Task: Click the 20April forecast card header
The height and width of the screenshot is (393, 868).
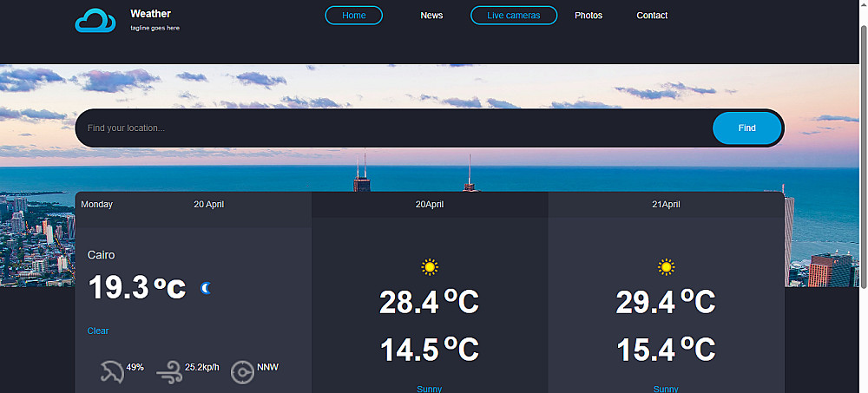Action: pos(430,204)
